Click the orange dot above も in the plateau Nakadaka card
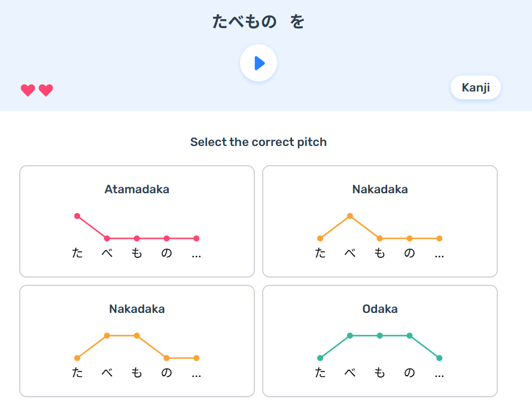This screenshot has width=532, height=417. [137, 336]
